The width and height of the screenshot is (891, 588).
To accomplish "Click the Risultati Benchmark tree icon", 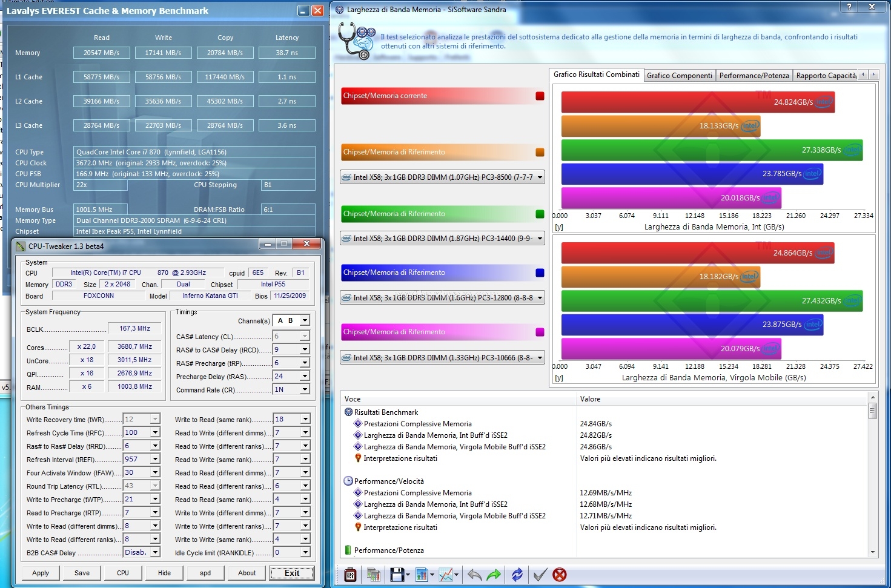I will pyautogui.click(x=348, y=412).
